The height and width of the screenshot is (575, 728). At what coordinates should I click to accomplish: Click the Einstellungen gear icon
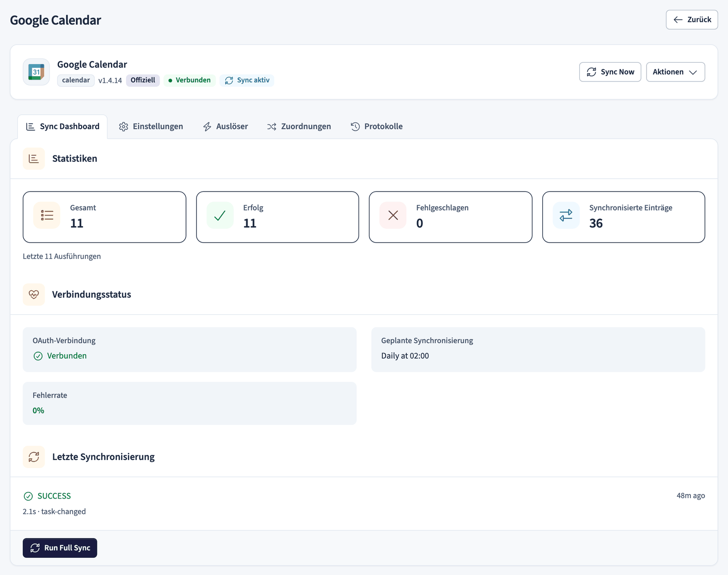[123, 126]
